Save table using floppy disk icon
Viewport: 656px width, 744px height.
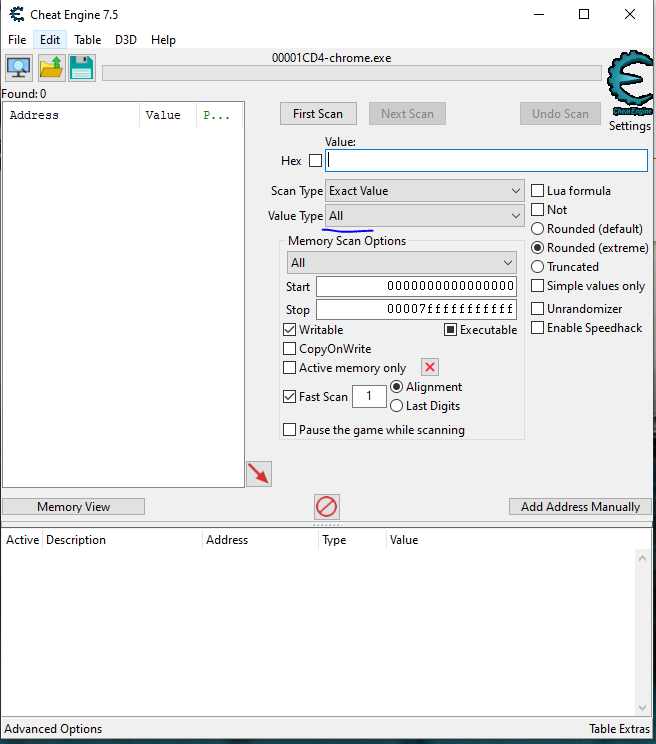pos(82,68)
